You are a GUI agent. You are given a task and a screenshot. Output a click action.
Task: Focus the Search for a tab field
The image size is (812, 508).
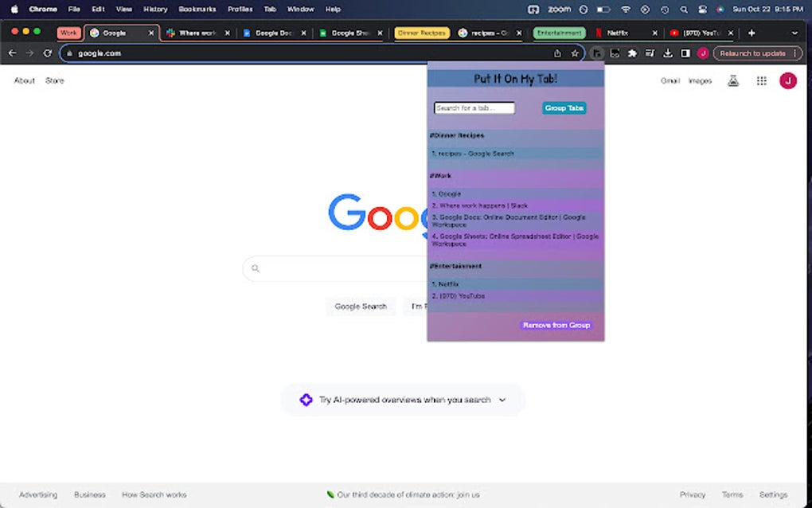[x=474, y=107]
